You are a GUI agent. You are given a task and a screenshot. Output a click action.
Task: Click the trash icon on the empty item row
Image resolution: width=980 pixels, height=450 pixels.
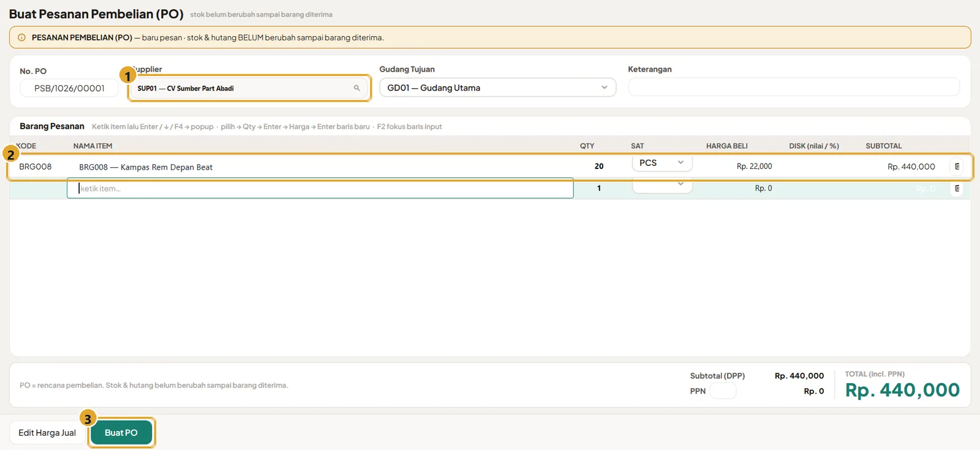[957, 189]
